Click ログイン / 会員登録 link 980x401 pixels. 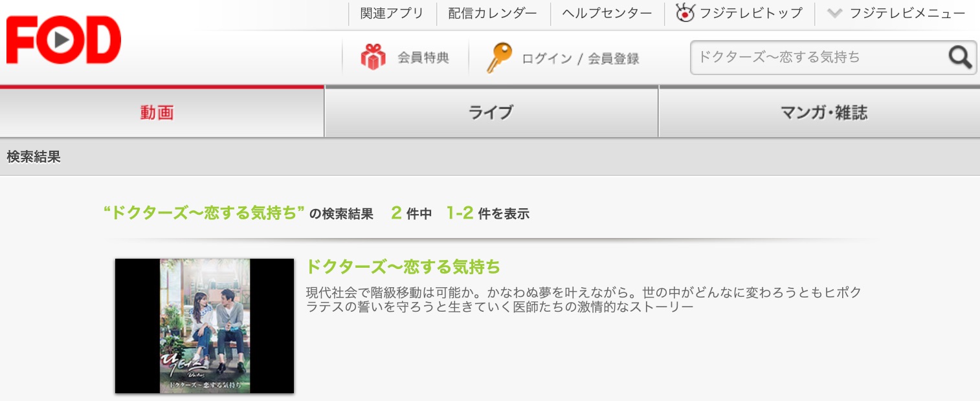pos(581,59)
